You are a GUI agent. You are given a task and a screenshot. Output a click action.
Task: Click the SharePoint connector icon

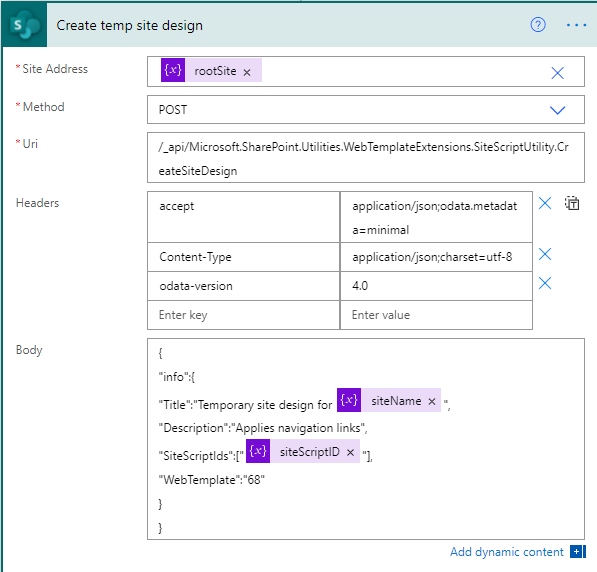[x=25, y=25]
